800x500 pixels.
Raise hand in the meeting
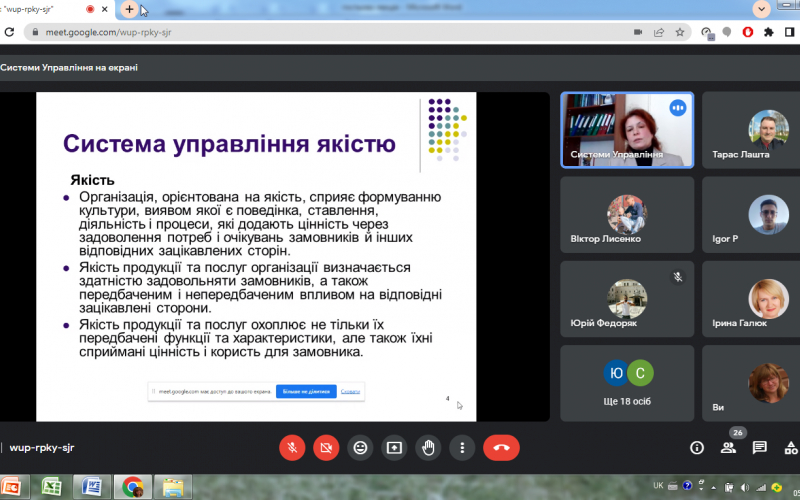[x=428, y=448]
